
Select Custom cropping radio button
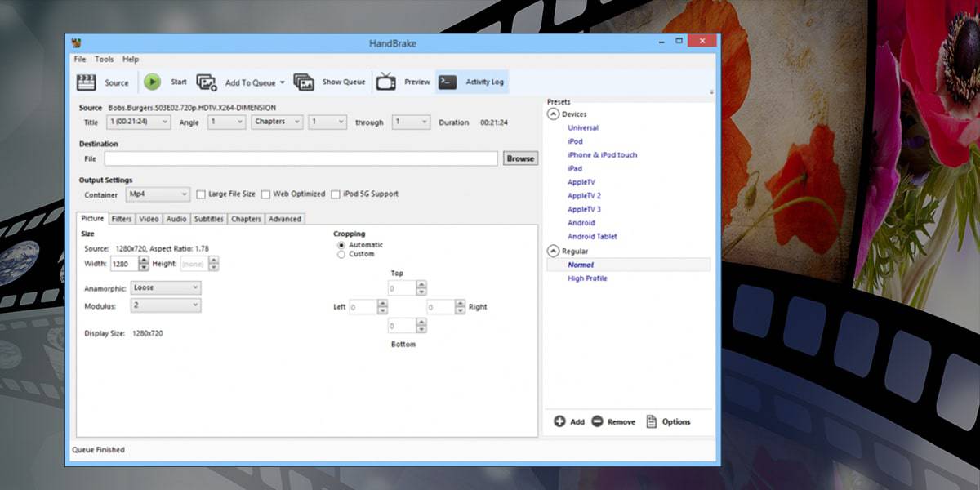click(x=341, y=254)
